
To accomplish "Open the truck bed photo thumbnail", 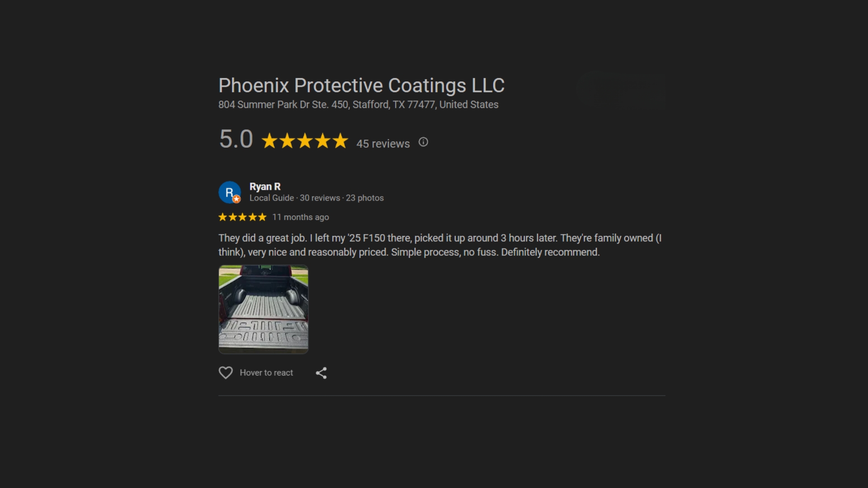I will 264,309.
